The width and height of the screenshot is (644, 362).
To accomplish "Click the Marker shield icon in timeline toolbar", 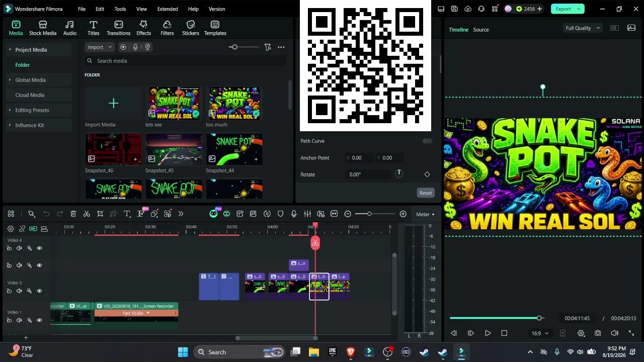I will pos(281,214).
